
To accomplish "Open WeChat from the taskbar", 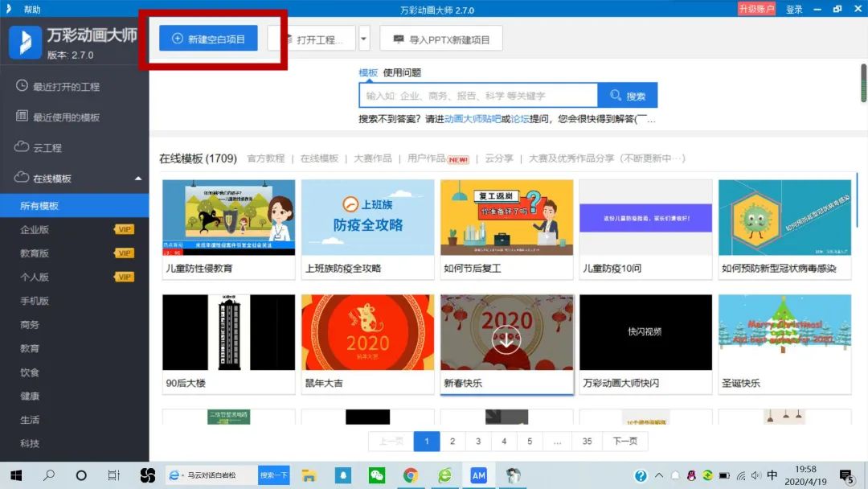I will [x=377, y=476].
